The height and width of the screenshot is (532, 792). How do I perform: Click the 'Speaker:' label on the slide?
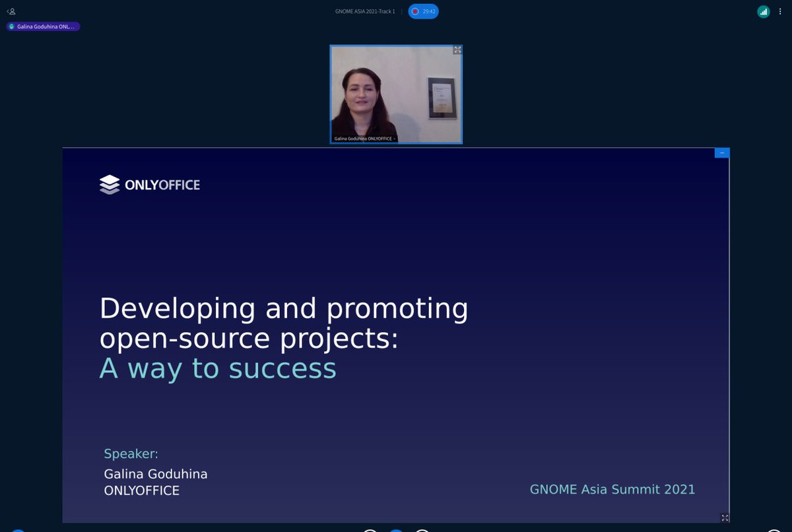(131, 454)
